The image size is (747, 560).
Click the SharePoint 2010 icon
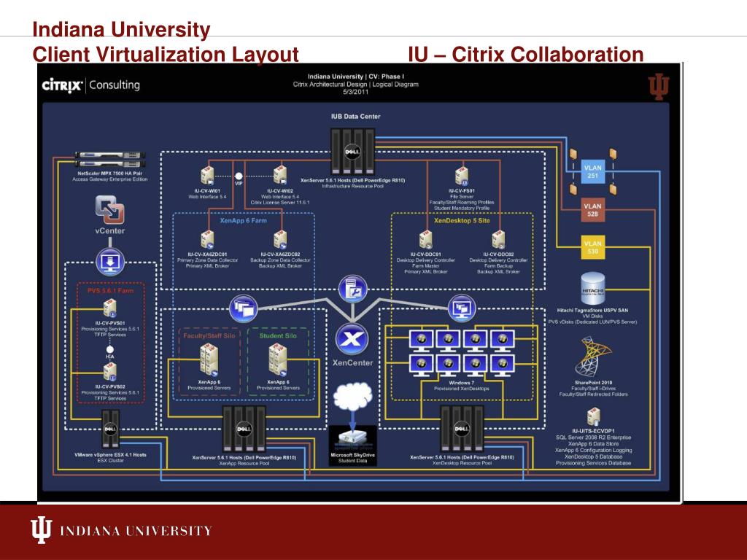593,357
